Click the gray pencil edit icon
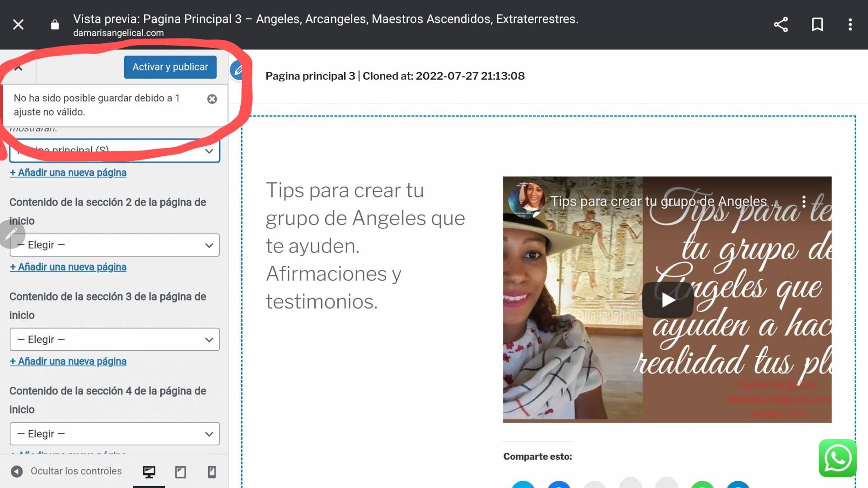 click(x=11, y=234)
